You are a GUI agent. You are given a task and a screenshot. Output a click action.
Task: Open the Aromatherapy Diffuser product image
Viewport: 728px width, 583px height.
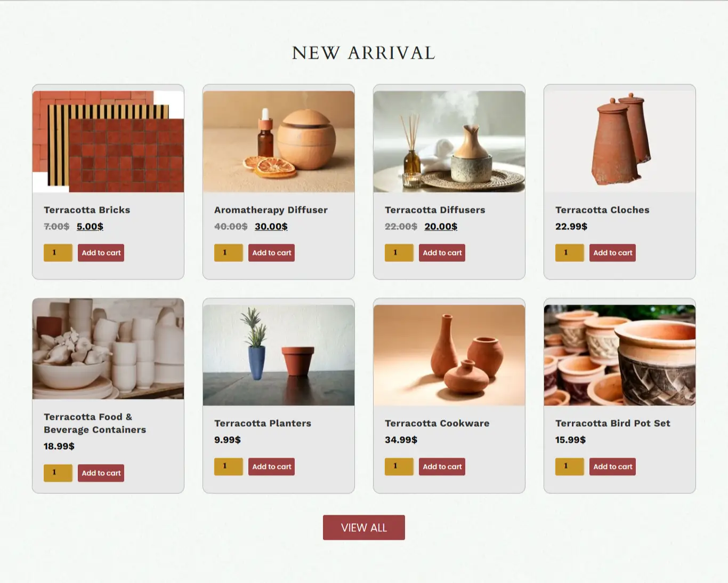[279, 141]
